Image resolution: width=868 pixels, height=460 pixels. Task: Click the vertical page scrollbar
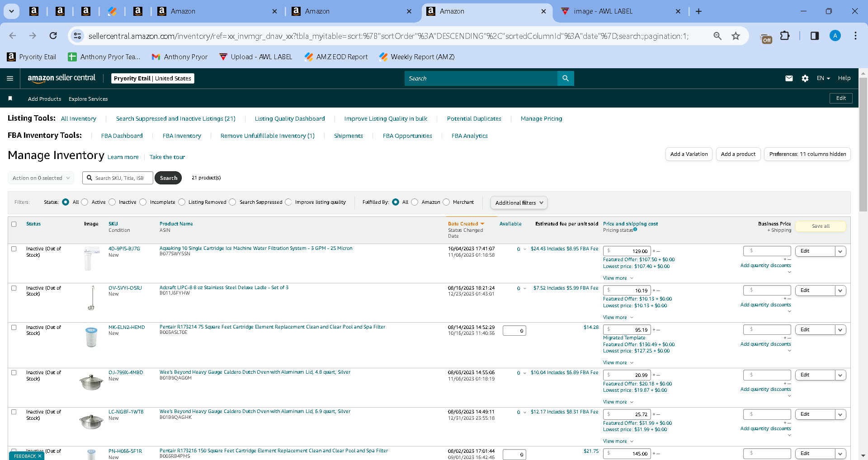coord(863,145)
